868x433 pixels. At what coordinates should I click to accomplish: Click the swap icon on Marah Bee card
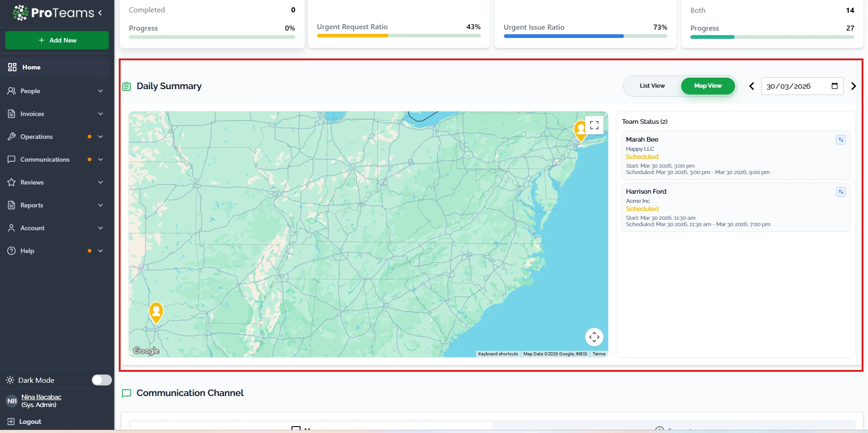point(841,140)
